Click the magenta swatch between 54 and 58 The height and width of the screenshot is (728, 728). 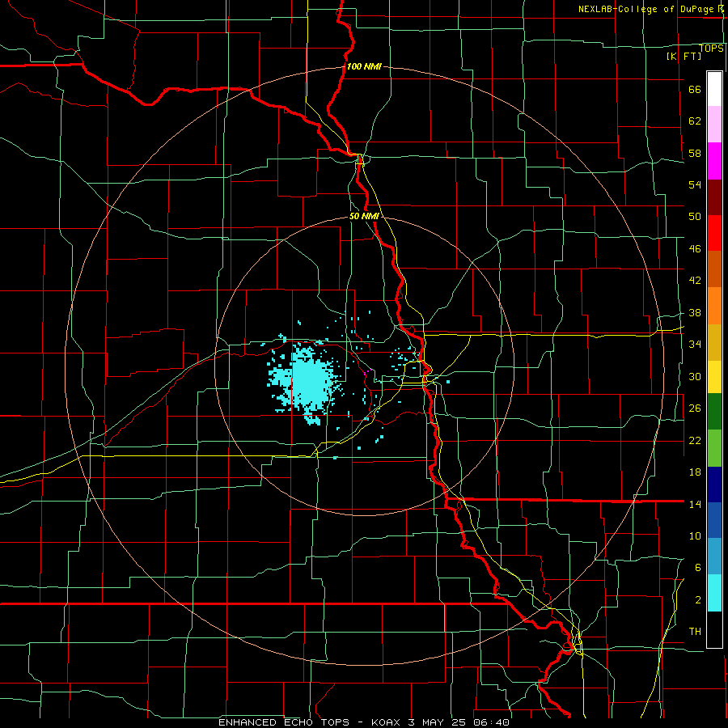pyautogui.click(x=714, y=161)
